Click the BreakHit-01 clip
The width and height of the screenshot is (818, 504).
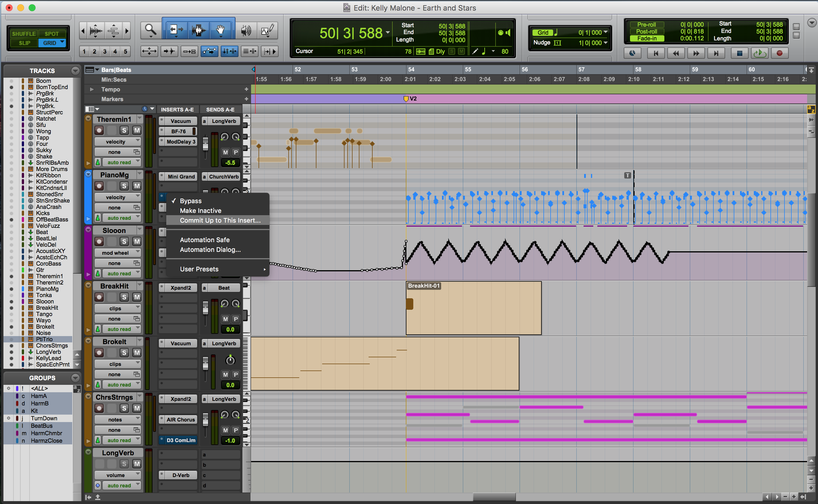[x=473, y=308]
